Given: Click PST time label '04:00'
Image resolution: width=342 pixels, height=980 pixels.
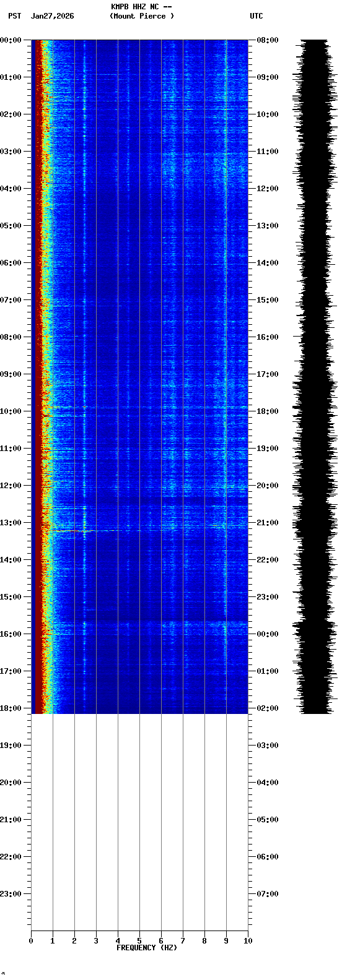Looking at the screenshot, I should (11, 189).
